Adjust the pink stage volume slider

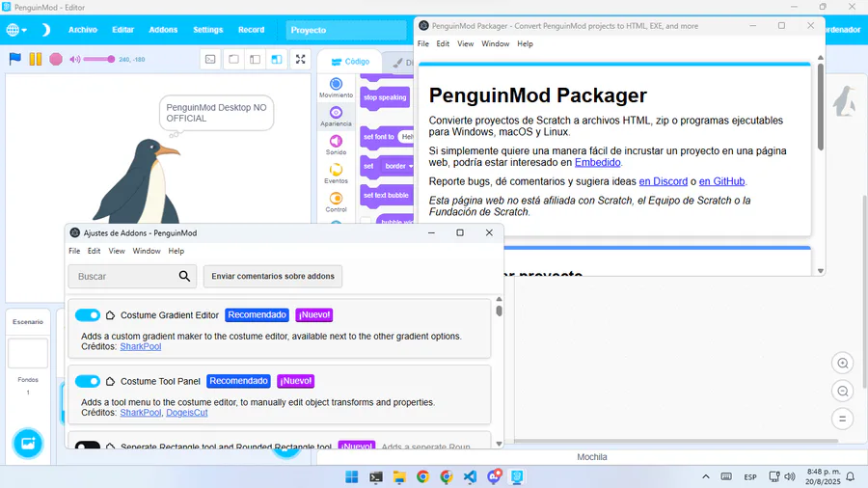point(99,59)
